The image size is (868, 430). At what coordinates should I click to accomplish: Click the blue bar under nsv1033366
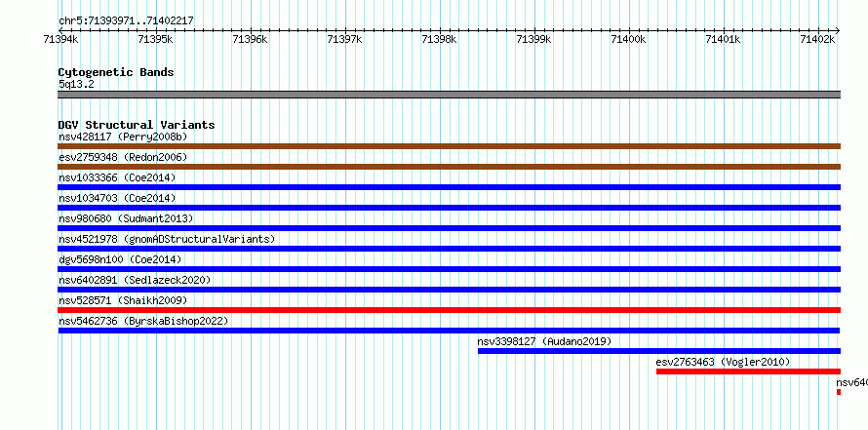[x=449, y=187]
